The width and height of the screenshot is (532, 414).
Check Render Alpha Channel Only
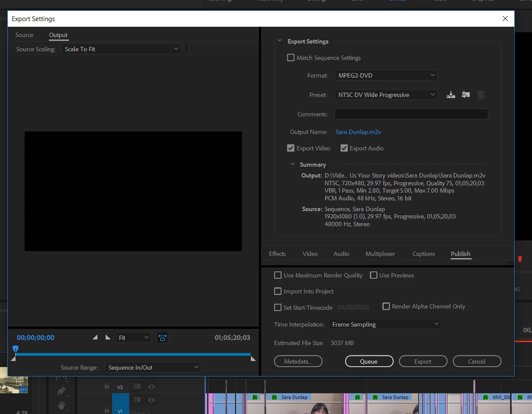(386, 306)
